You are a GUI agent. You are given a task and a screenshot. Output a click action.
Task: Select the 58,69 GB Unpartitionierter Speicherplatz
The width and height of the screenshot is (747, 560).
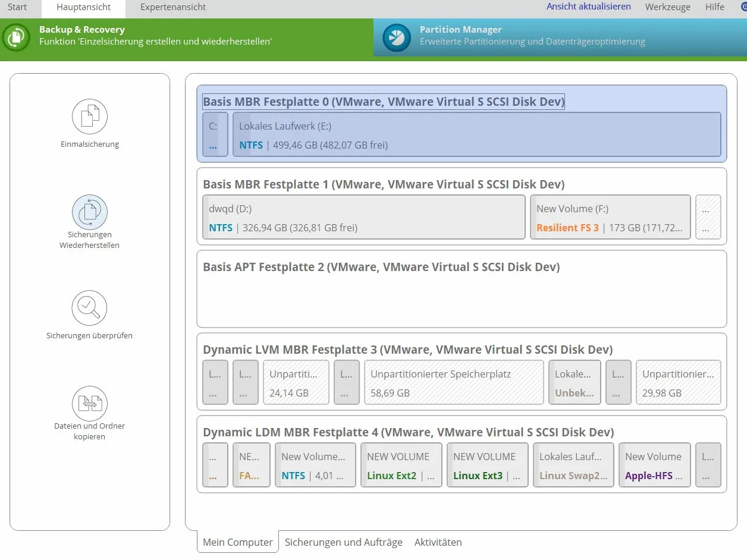pyautogui.click(x=454, y=382)
